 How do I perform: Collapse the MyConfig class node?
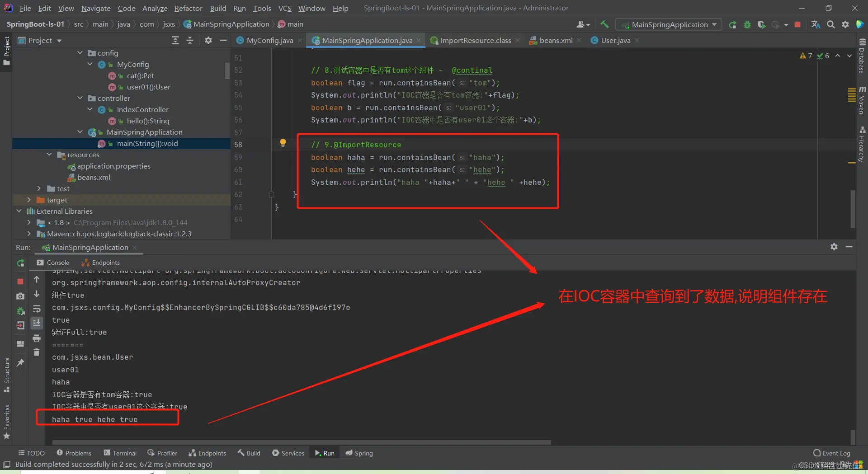pos(90,64)
